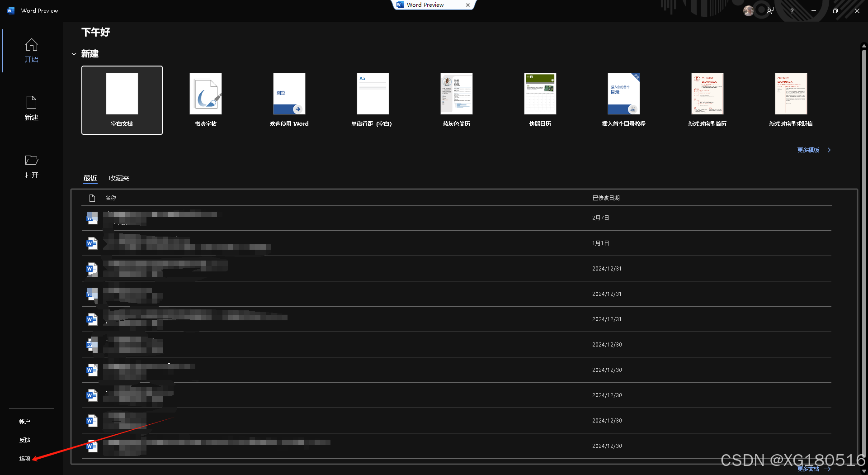Image resolution: width=868 pixels, height=475 pixels.
Task: Select the 空白文档 blank document template
Action: 122,100
